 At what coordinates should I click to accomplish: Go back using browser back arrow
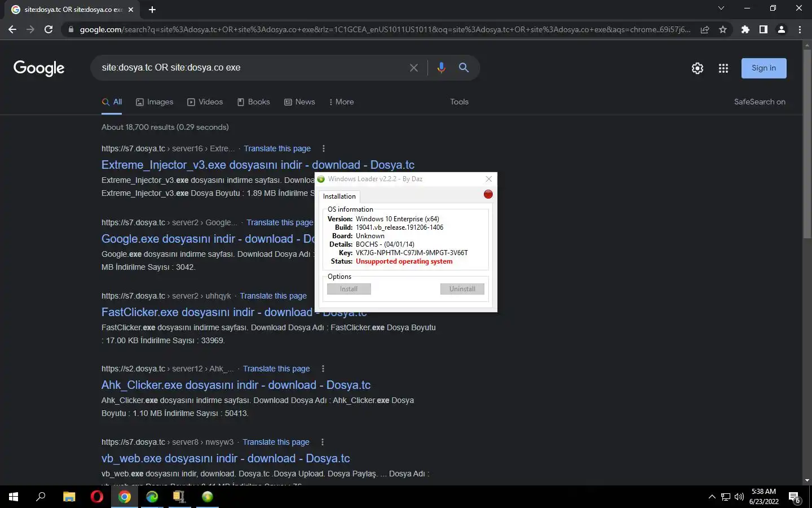click(x=12, y=29)
